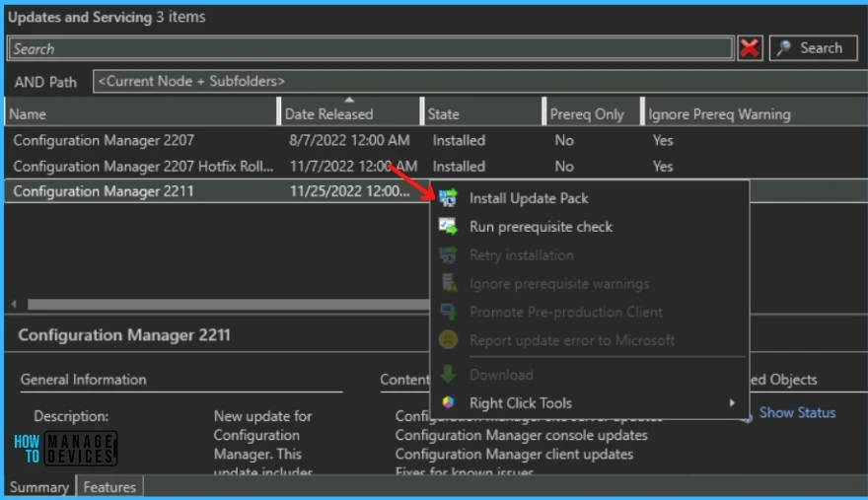Screen dimensions: 868x500
Task: Click AND Path label
Action: (x=45, y=82)
